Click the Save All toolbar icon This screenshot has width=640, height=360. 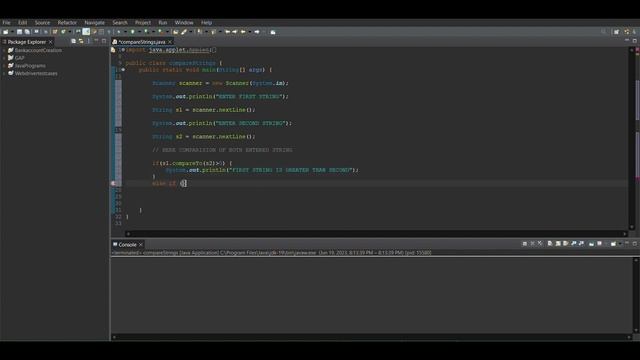pyautogui.click(x=27, y=32)
